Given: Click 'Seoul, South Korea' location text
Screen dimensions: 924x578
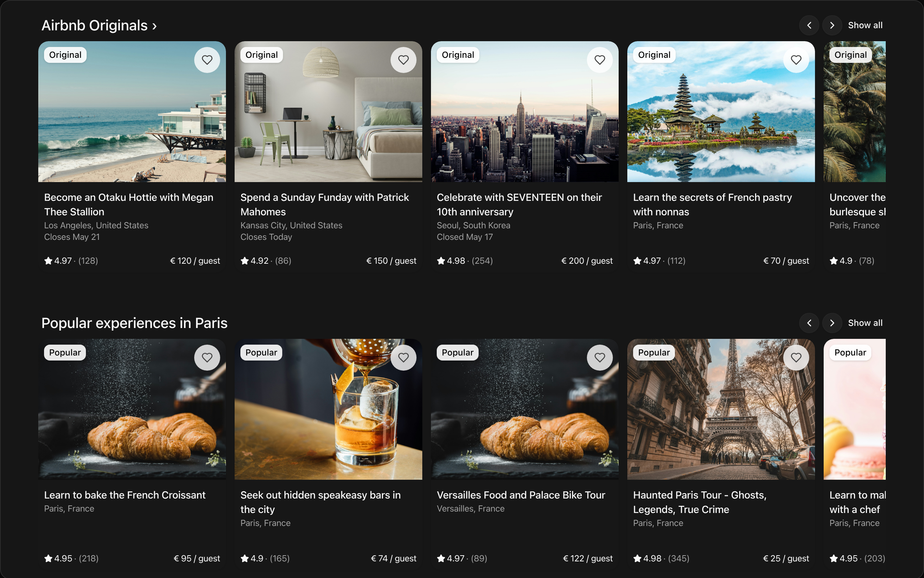Looking at the screenshot, I should coord(474,225).
